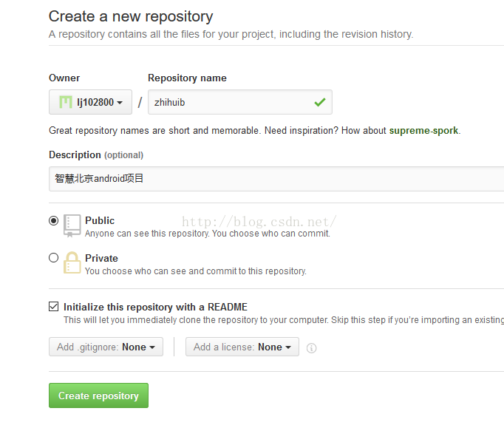Click the Repository name input field

pyautogui.click(x=229, y=103)
